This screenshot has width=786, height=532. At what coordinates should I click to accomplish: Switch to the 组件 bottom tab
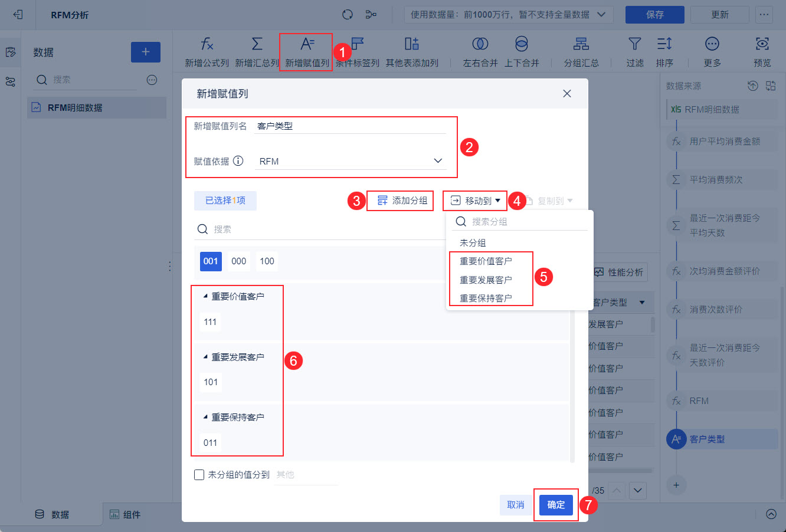125,514
